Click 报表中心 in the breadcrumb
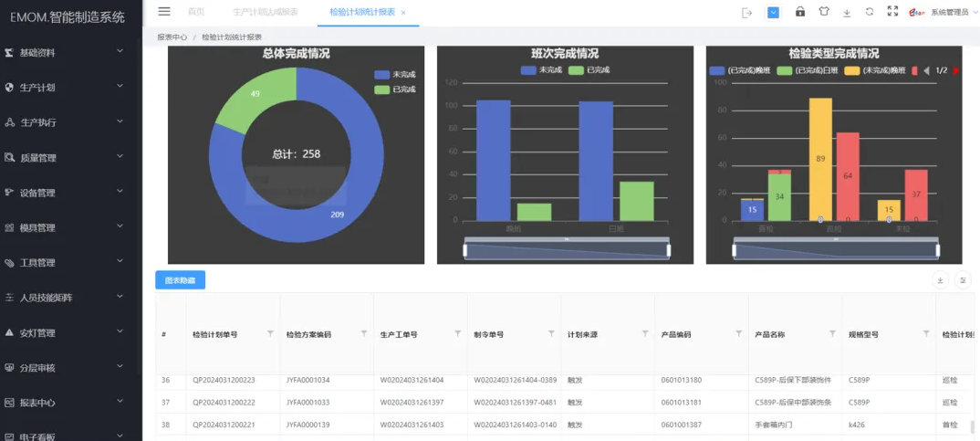 coord(170,37)
